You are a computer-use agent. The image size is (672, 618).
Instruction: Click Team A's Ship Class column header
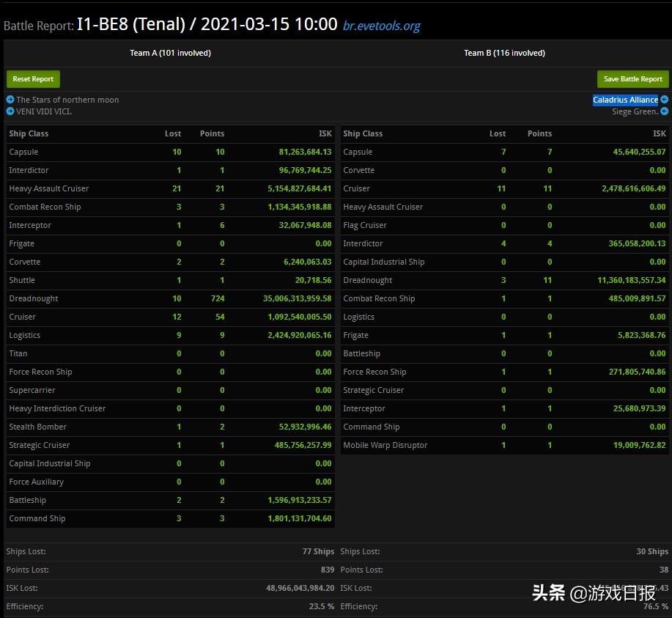tap(29, 133)
